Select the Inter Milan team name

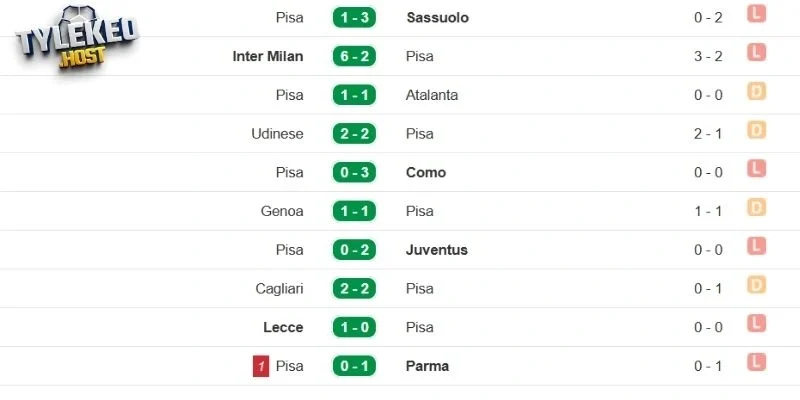pos(267,56)
